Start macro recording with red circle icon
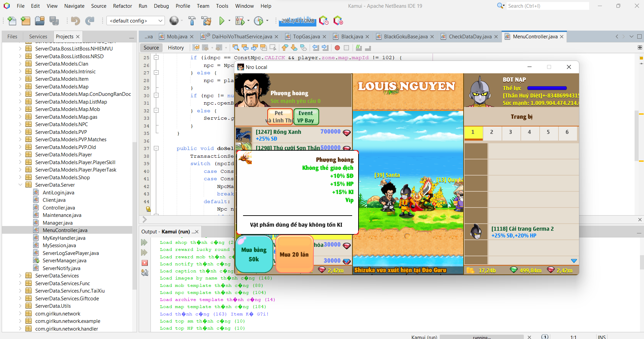This screenshot has width=644, height=339. (337, 48)
